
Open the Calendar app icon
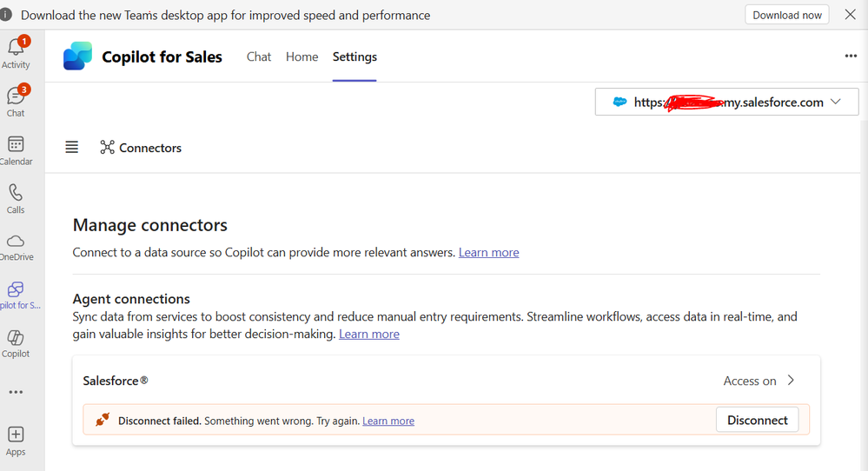coord(16,149)
